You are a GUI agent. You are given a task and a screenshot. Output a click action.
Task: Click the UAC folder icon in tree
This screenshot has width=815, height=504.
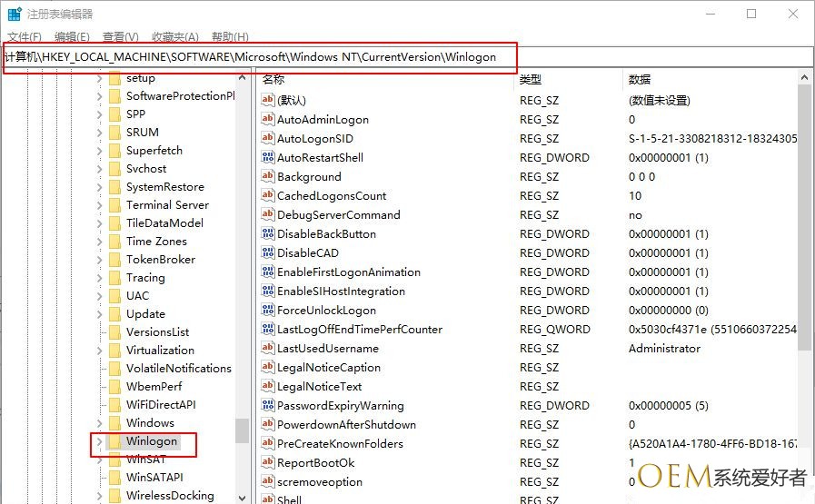(x=114, y=296)
